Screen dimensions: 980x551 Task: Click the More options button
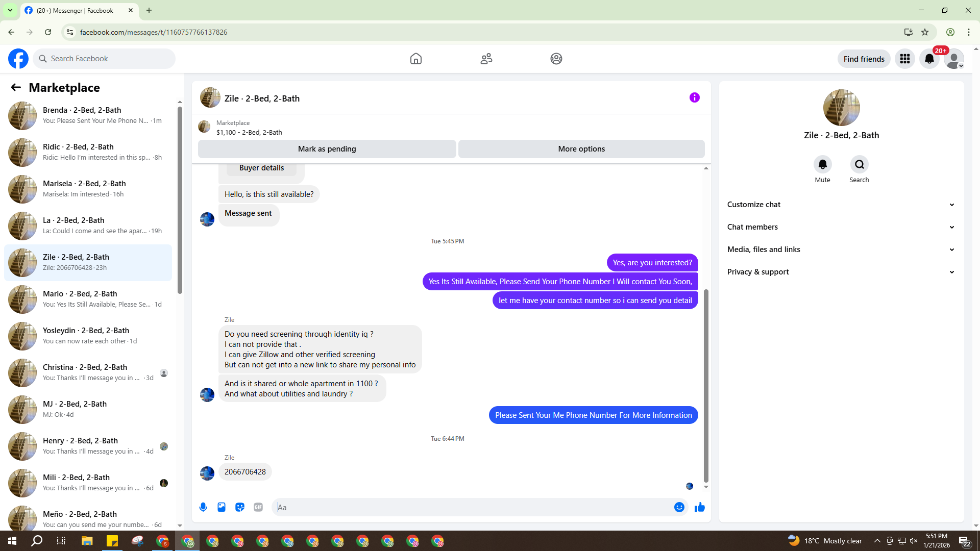(x=581, y=149)
